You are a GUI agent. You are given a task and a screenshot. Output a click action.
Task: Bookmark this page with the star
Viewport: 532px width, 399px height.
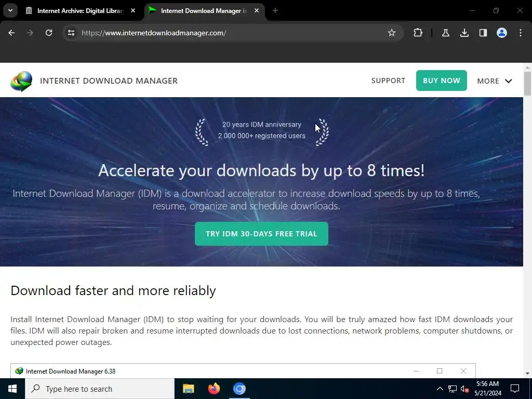pos(392,33)
